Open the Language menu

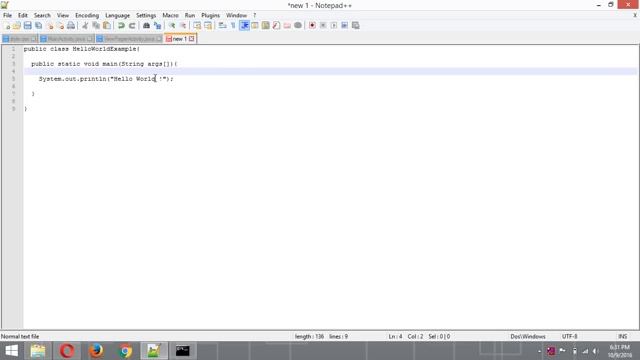point(117,16)
